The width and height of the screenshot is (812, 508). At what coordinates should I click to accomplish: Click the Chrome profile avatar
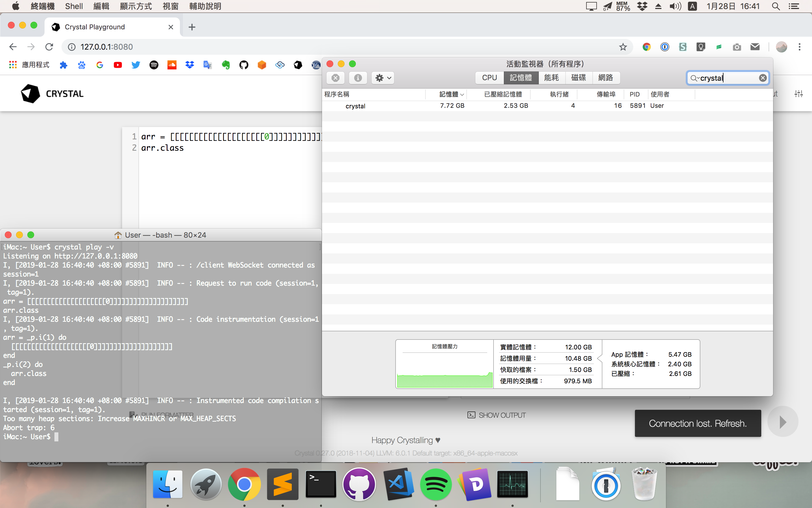pyautogui.click(x=782, y=47)
